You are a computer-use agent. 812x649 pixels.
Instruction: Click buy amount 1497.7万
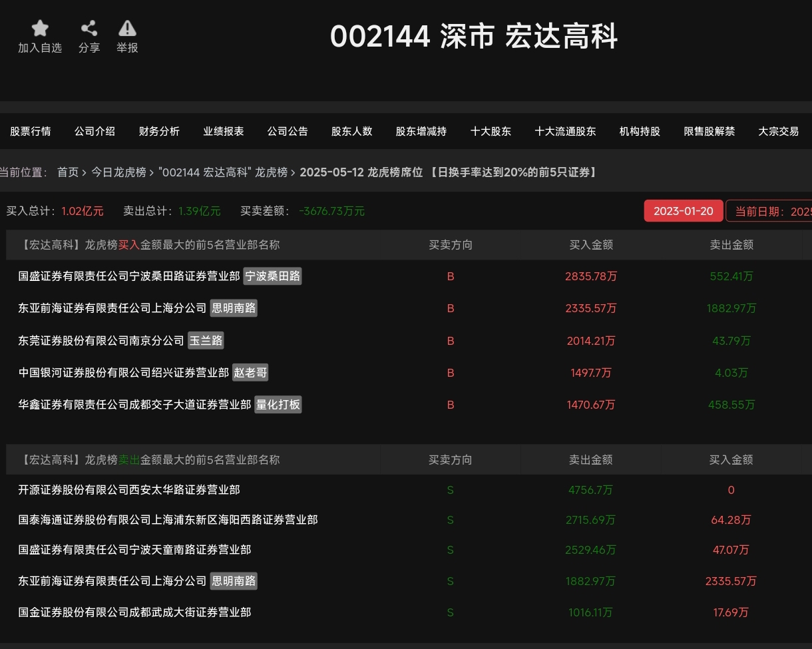(x=591, y=373)
